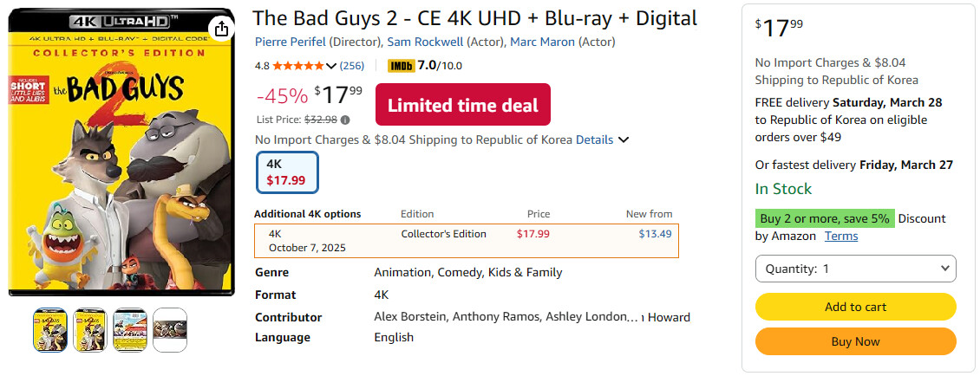
Task: Click the share icon on the cover image
Action: click(x=221, y=29)
